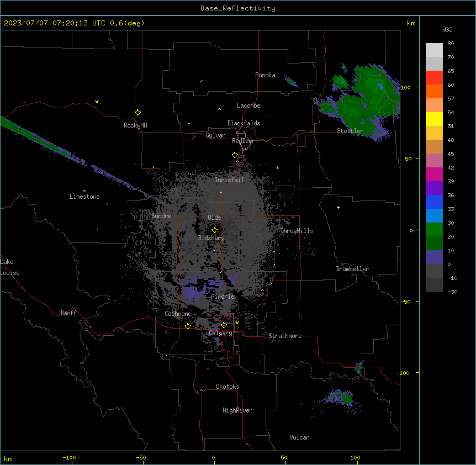476x465 pixels.
Task: Click the Airdrie city label
Action: pyautogui.click(x=223, y=297)
